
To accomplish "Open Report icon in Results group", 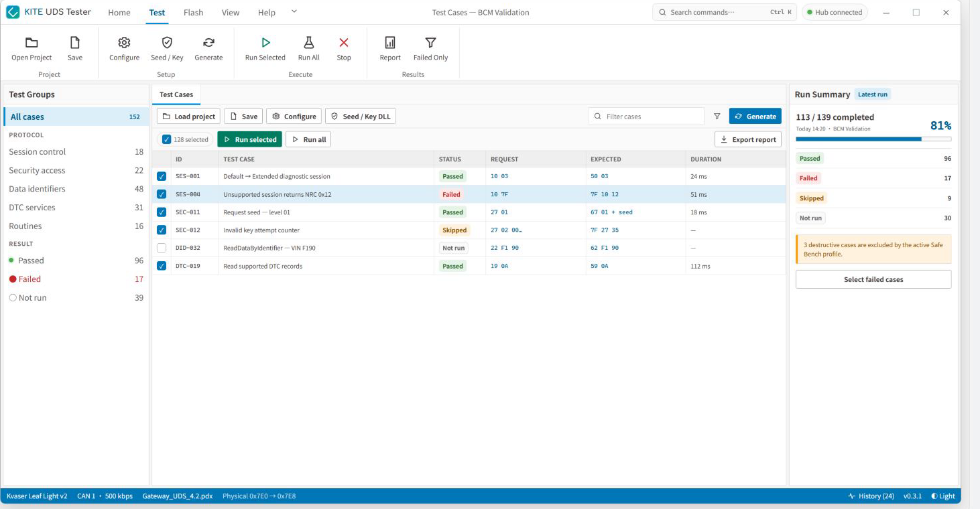I will click(390, 43).
